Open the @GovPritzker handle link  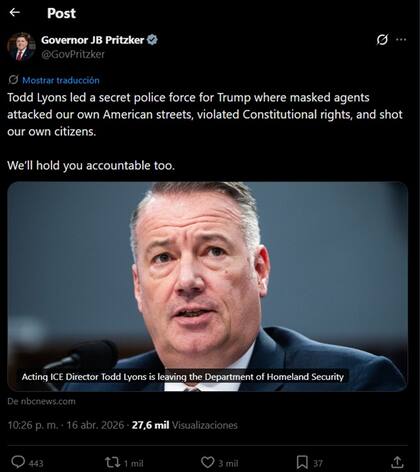click(73, 54)
